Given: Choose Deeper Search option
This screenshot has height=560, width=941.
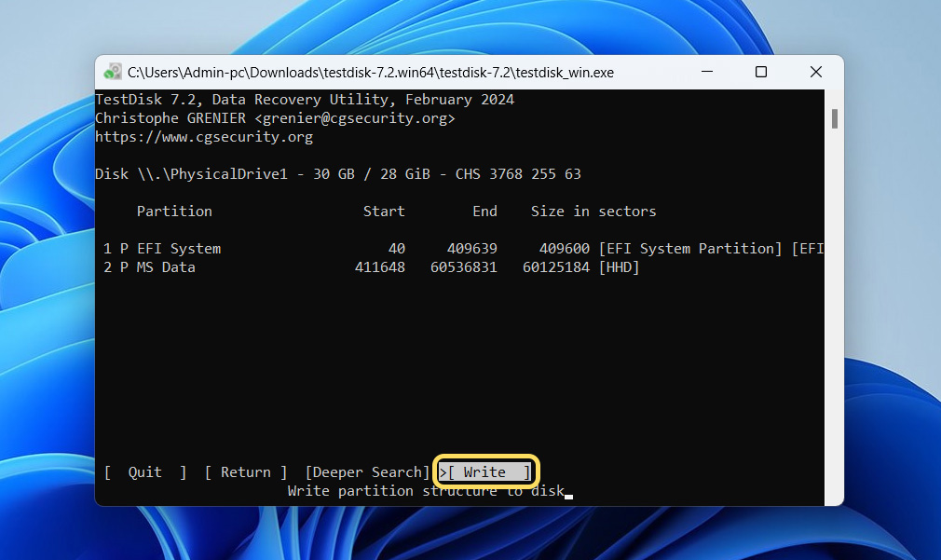Looking at the screenshot, I should pyautogui.click(x=367, y=472).
